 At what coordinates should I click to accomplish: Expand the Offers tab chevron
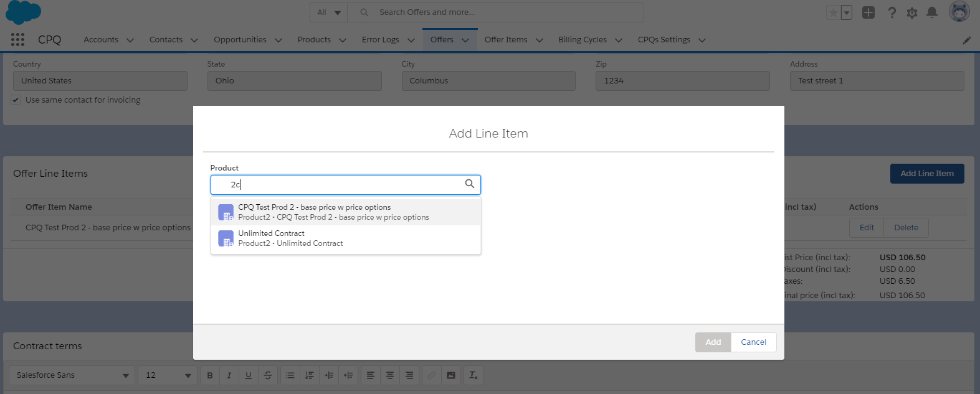465,40
